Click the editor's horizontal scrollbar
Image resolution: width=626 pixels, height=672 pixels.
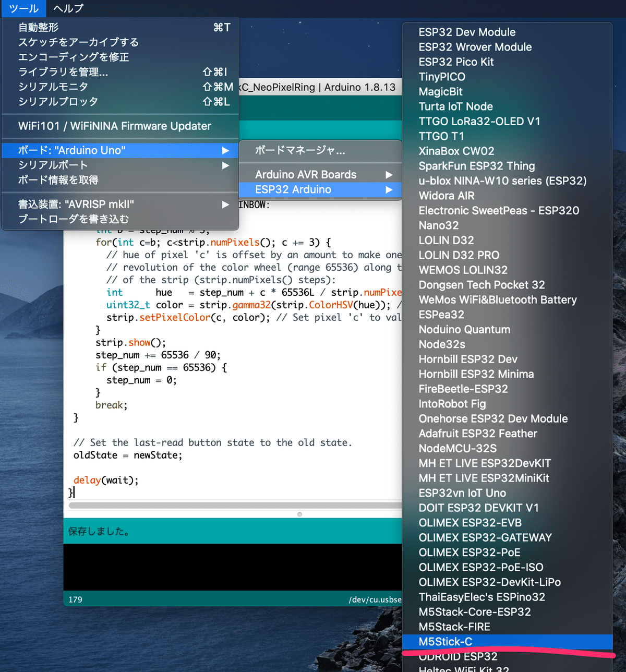point(235,505)
